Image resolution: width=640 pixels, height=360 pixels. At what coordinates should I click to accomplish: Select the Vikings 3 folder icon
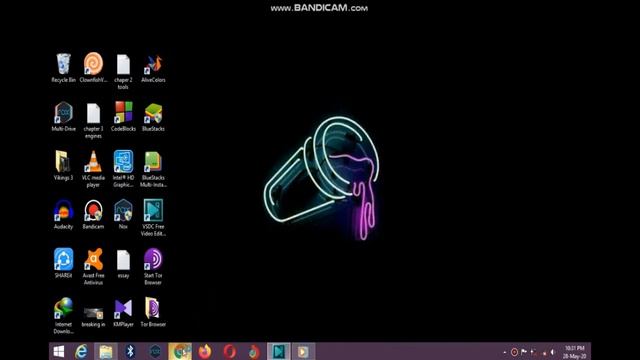coord(63,165)
